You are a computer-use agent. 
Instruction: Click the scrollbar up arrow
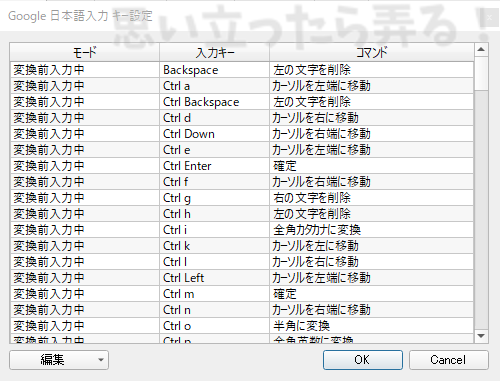tap(481, 50)
